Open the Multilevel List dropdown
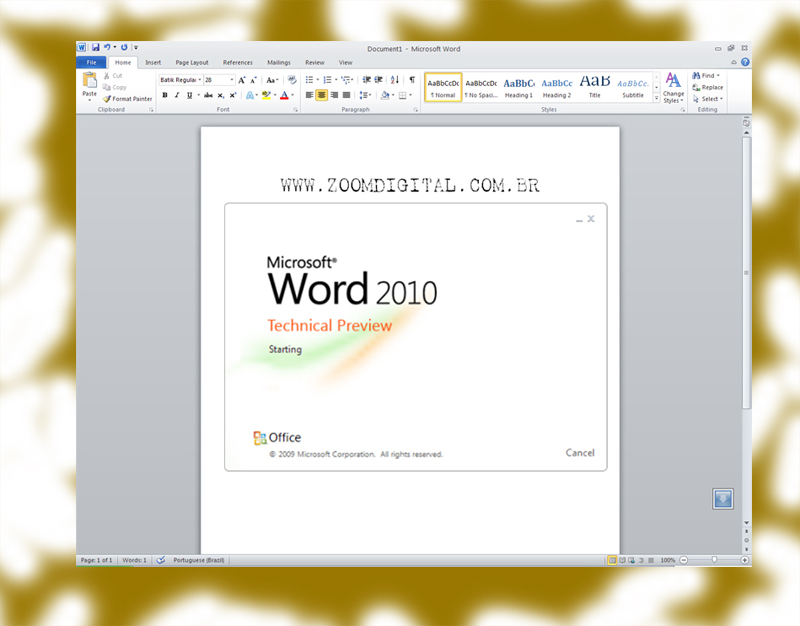 click(352, 80)
